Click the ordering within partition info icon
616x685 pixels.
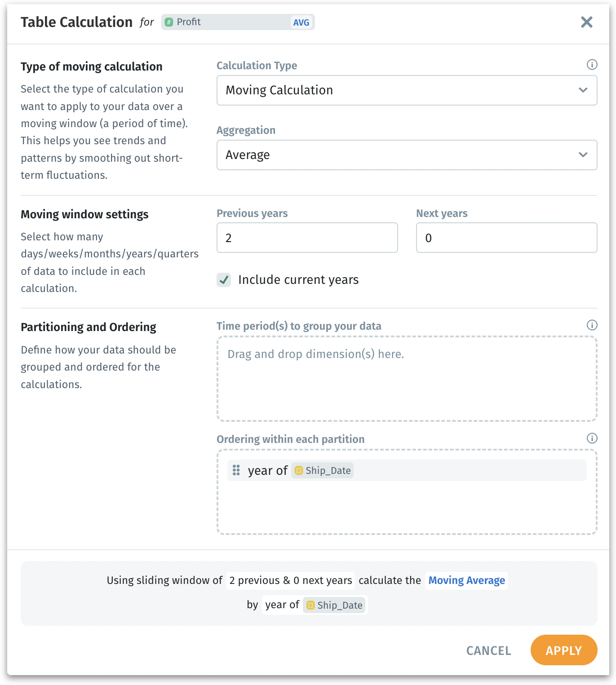[x=592, y=438]
